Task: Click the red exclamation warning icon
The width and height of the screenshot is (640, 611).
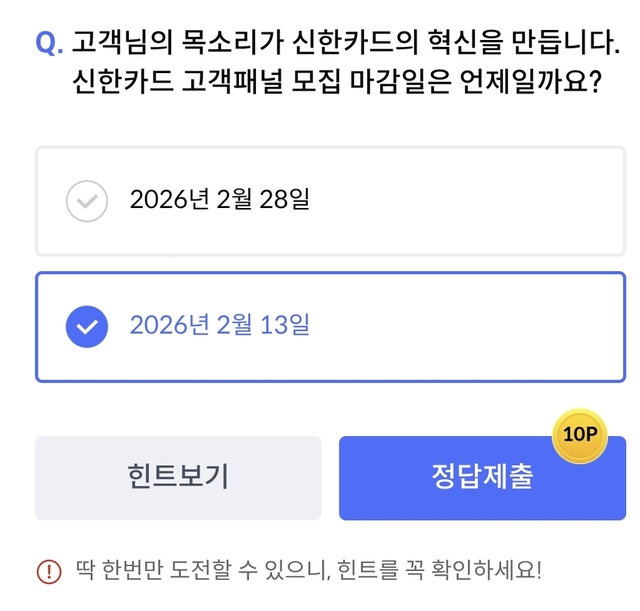Action: click(x=49, y=571)
